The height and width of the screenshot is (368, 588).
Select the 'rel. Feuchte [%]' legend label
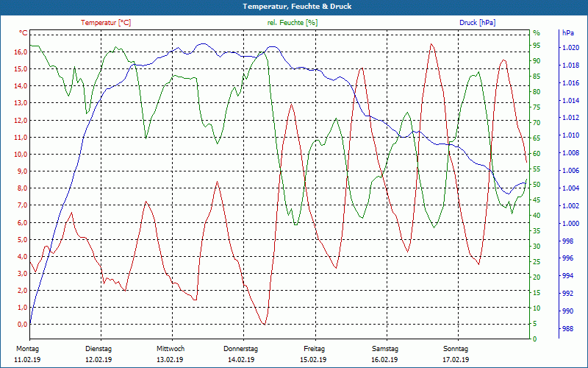coord(293,23)
